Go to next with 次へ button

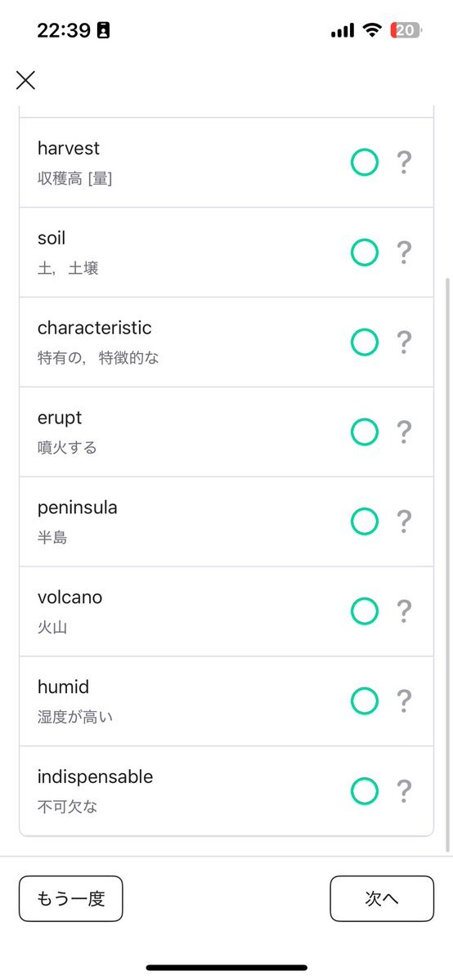point(382,899)
